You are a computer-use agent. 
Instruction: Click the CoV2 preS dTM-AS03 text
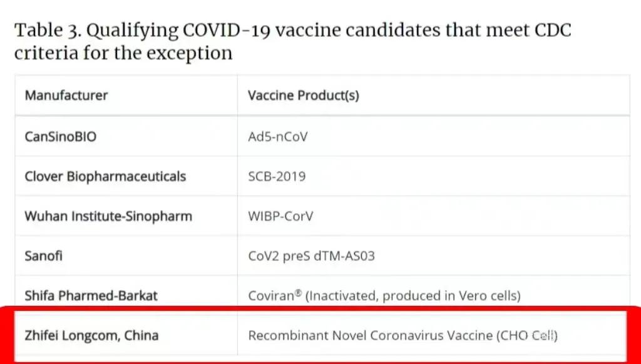point(311,256)
